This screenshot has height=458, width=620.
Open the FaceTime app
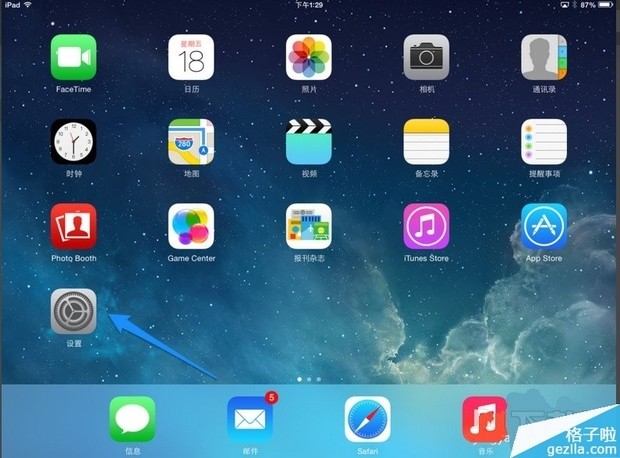coord(74,57)
